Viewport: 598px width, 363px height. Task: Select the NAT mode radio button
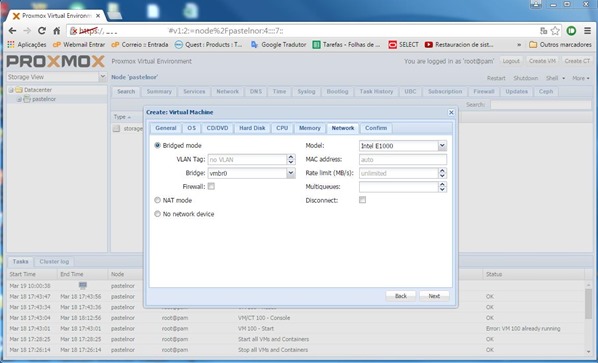158,200
